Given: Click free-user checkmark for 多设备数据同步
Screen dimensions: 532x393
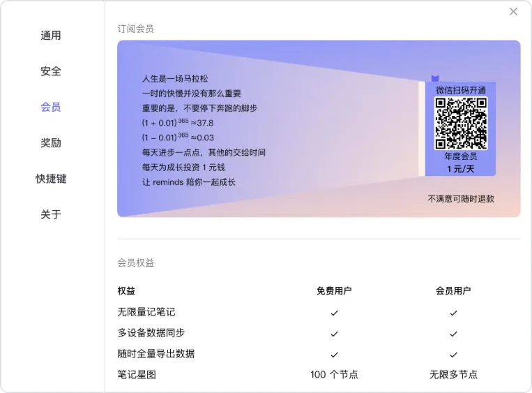Looking at the screenshot, I should (334, 334).
